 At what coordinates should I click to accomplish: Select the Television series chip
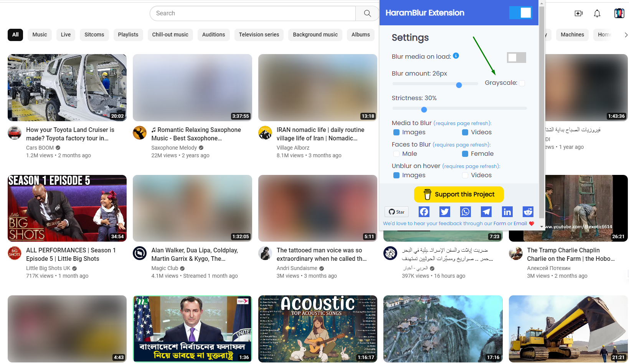259,35
